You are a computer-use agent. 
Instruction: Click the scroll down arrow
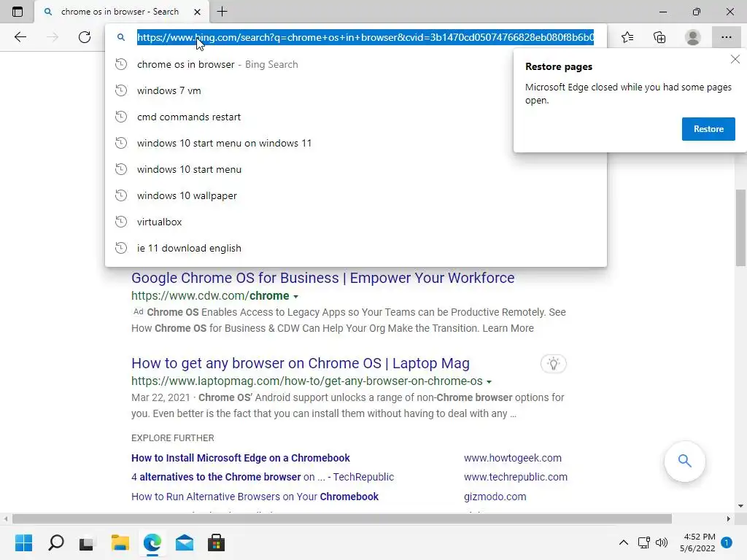[740, 506]
